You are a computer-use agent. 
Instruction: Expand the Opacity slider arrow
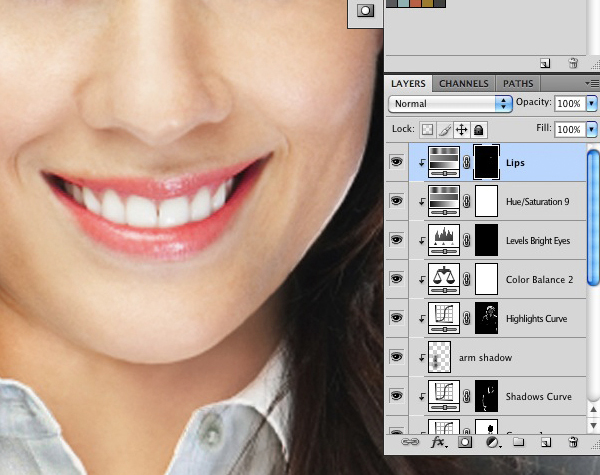[x=592, y=103]
